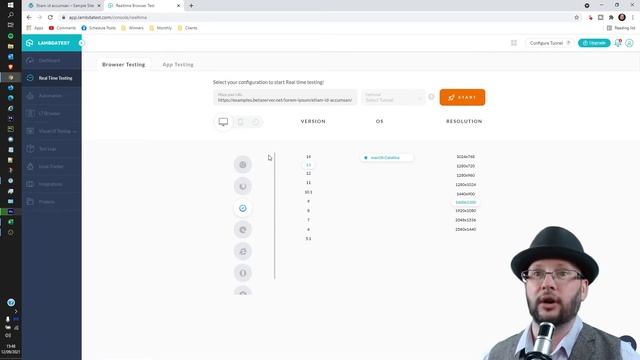
Task: Open the Winners bookmark folder
Action: (132, 28)
